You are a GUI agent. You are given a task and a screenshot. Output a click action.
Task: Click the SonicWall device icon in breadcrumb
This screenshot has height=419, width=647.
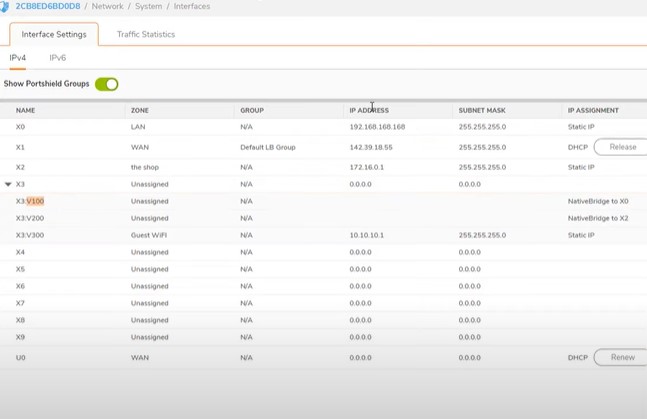[x=5, y=5]
